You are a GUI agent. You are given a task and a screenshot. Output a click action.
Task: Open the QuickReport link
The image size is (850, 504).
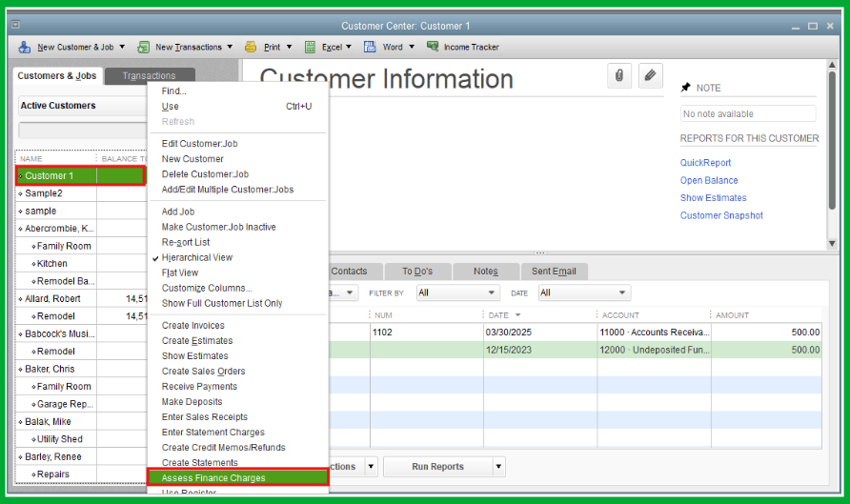pyautogui.click(x=705, y=163)
